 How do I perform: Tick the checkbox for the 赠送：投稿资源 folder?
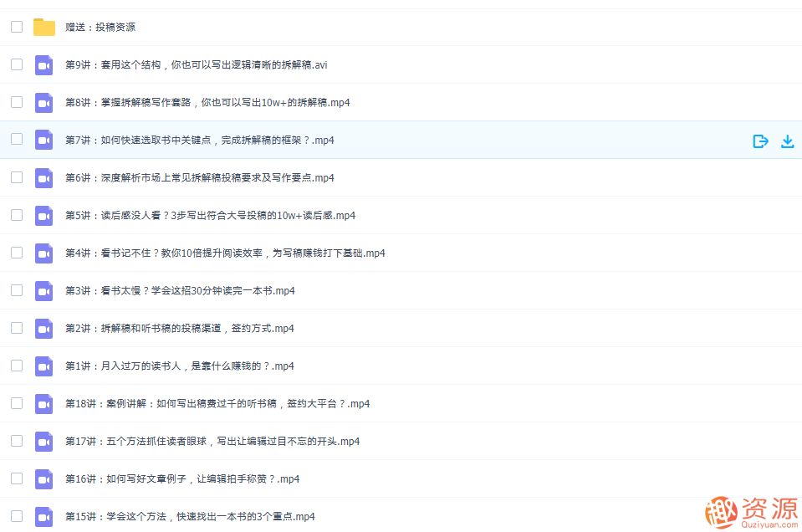click(17, 27)
